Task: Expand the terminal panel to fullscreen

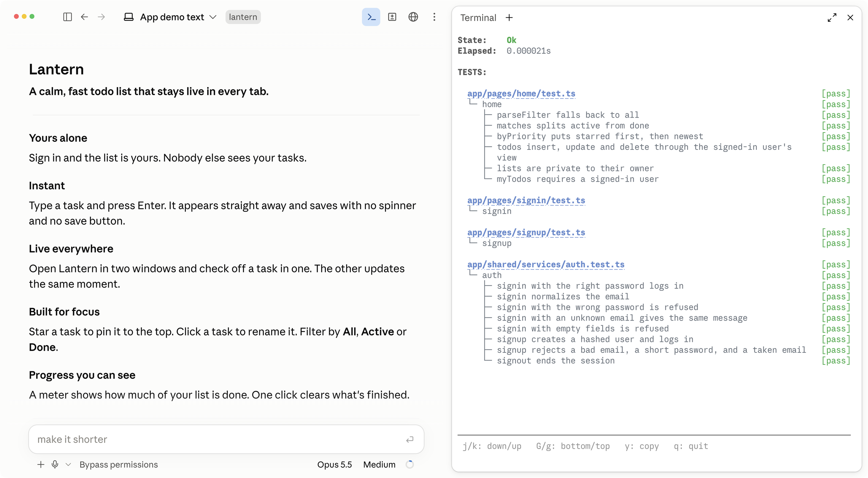Action: [x=832, y=18]
